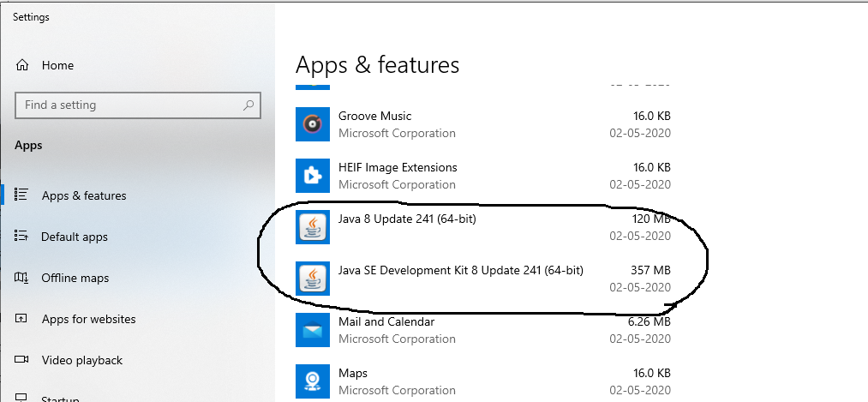The width and height of the screenshot is (868, 402).
Task: Click the Video playback camera icon
Action: [23, 360]
